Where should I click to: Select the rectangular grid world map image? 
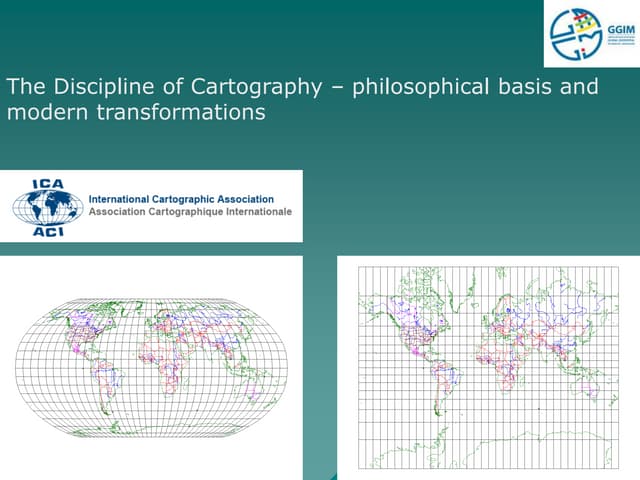487,367
